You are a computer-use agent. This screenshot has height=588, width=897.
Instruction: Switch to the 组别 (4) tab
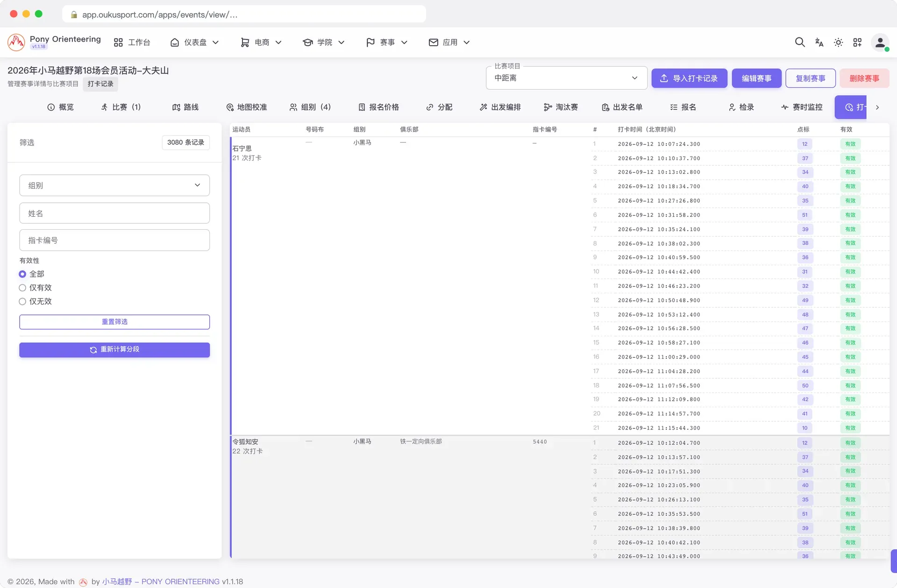(310, 107)
